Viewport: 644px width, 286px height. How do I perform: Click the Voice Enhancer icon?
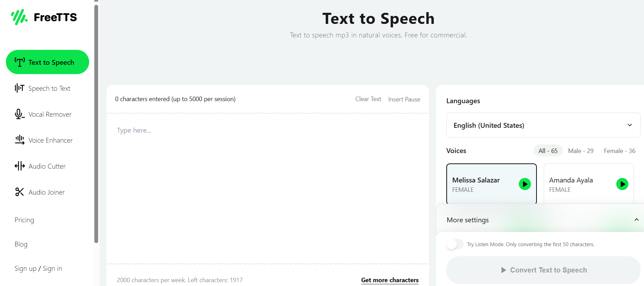coord(19,140)
